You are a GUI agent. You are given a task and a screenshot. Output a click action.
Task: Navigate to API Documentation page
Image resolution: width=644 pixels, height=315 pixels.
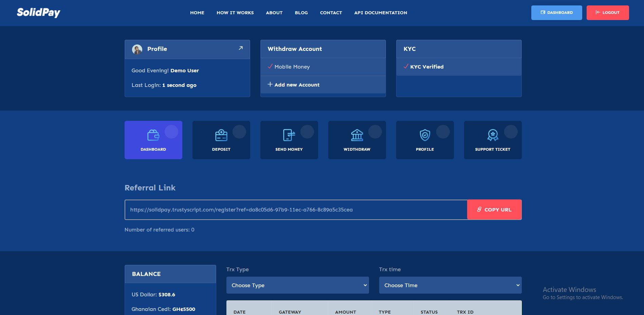pyautogui.click(x=381, y=13)
